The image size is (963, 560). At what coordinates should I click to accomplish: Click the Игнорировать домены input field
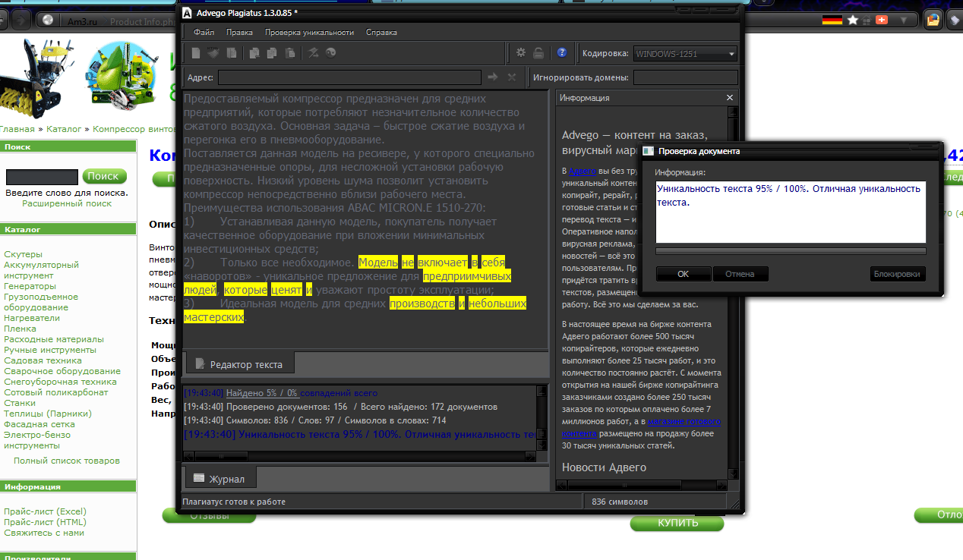[686, 77]
